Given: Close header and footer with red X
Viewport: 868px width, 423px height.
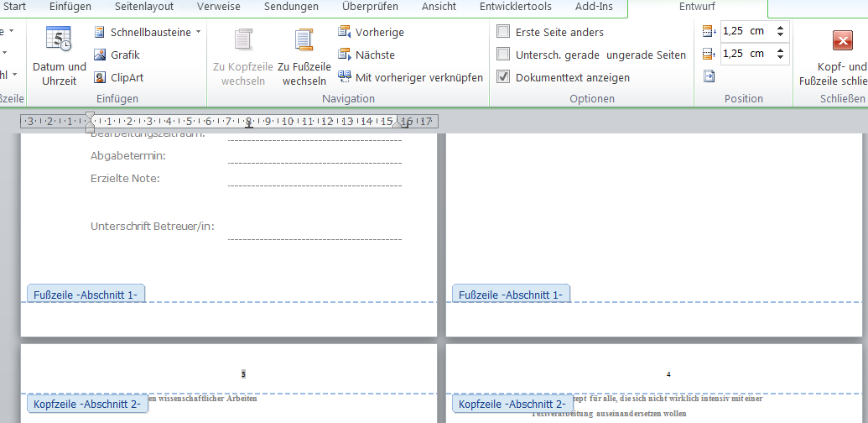Looking at the screenshot, I should pyautogui.click(x=843, y=40).
